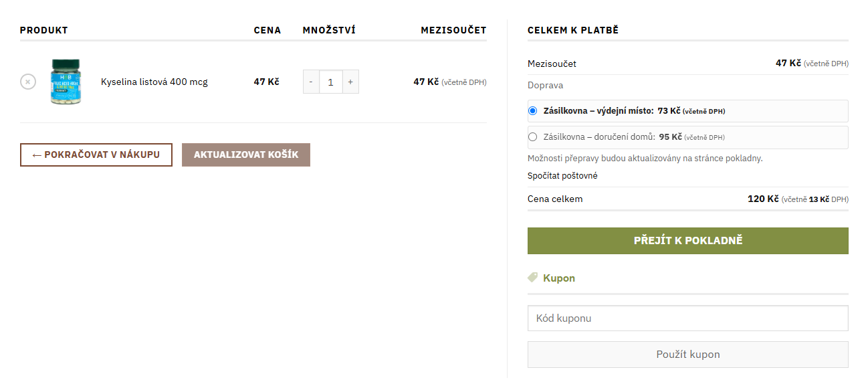This screenshot has height=386, width=868.
Task: Increase quantity with the plus button
Action: 350,82
